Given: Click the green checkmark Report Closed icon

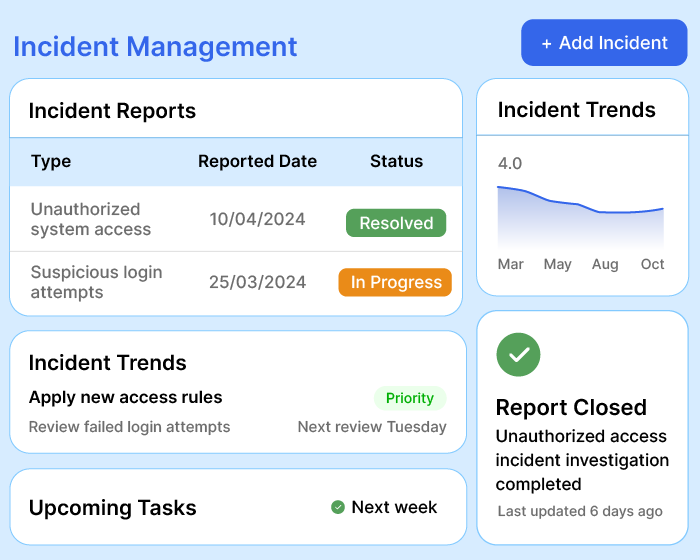Looking at the screenshot, I should click(518, 354).
